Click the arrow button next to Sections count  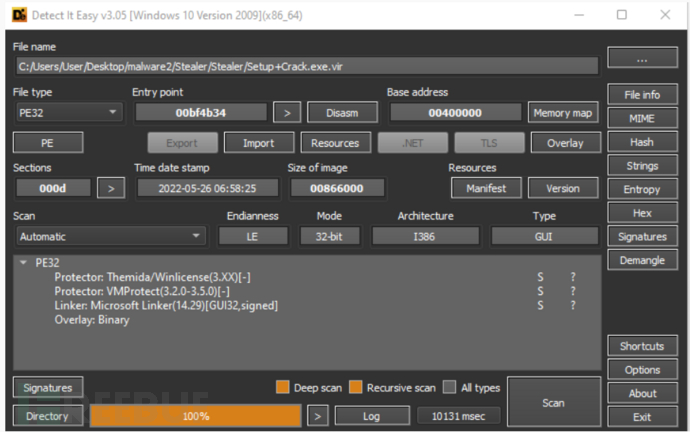coord(111,188)
